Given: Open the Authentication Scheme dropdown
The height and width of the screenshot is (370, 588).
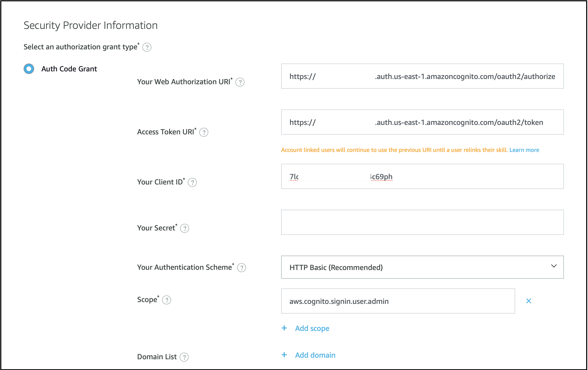Looking at the screenshot, I should 422,267.
